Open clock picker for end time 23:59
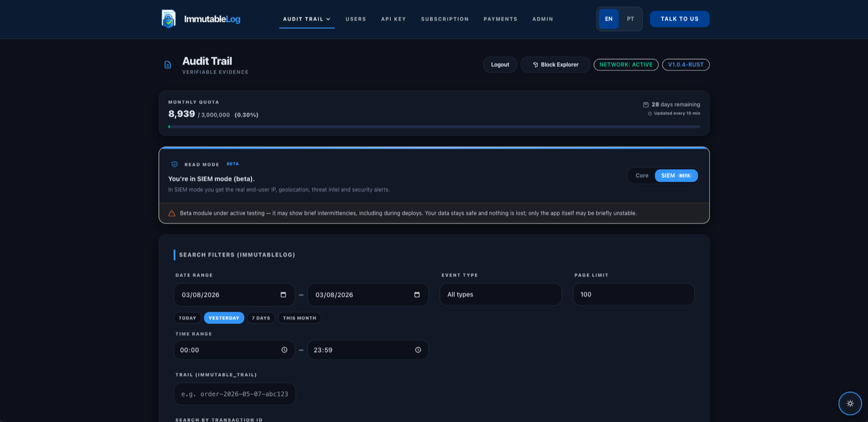The image size is (868, 422). point(418,350)
